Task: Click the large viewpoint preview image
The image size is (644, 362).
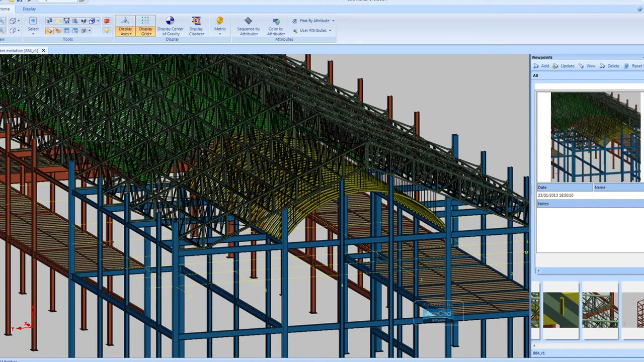Action: [596, 137]
